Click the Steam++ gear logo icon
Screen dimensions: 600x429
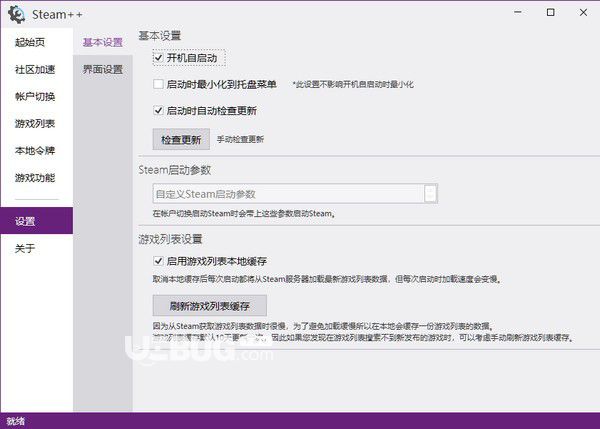(16, 15)
